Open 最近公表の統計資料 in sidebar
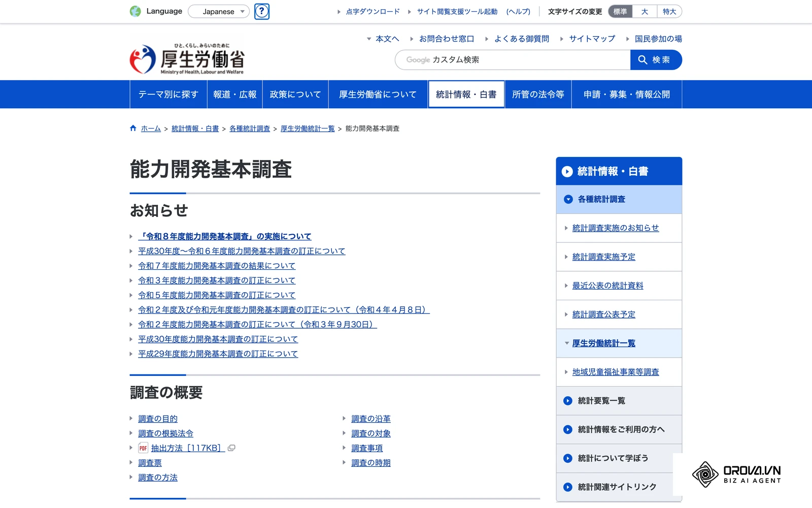This screenshot has width=812, height=508. (x=608, y=286)
